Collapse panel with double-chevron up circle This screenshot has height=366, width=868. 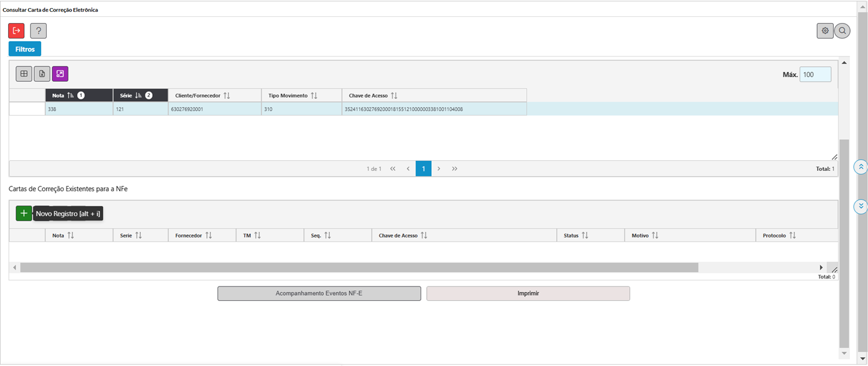861,167
